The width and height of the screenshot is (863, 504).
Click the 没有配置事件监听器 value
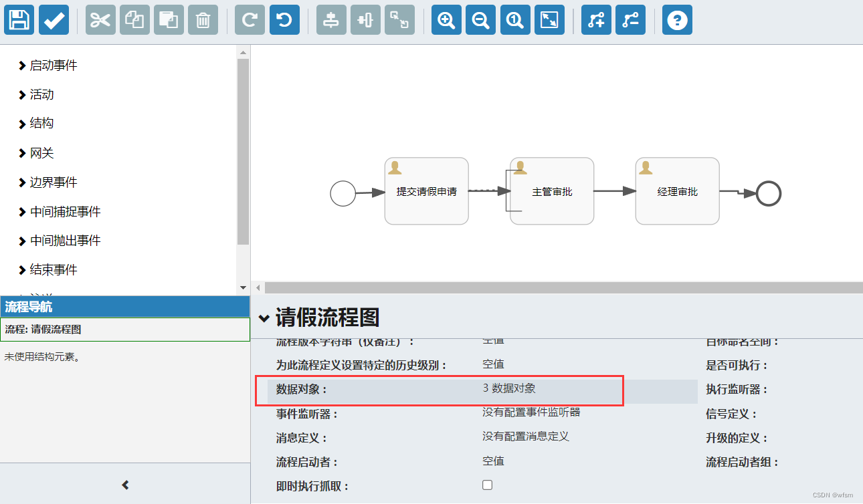531,412
